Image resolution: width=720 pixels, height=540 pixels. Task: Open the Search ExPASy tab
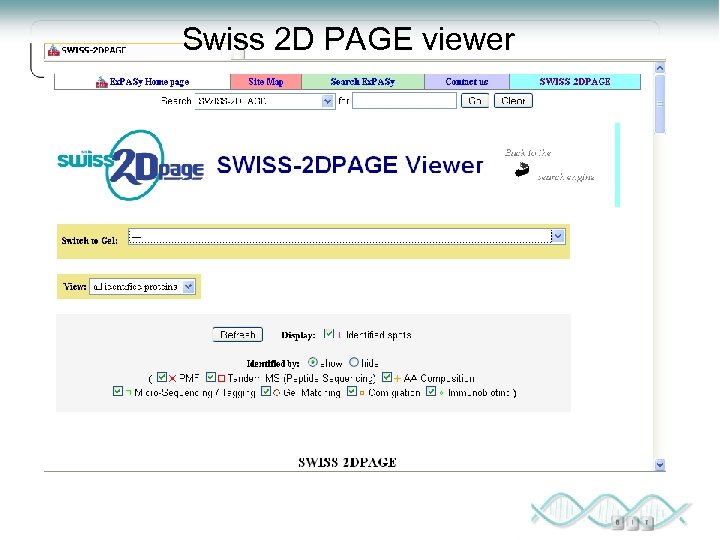coord(363,82)
